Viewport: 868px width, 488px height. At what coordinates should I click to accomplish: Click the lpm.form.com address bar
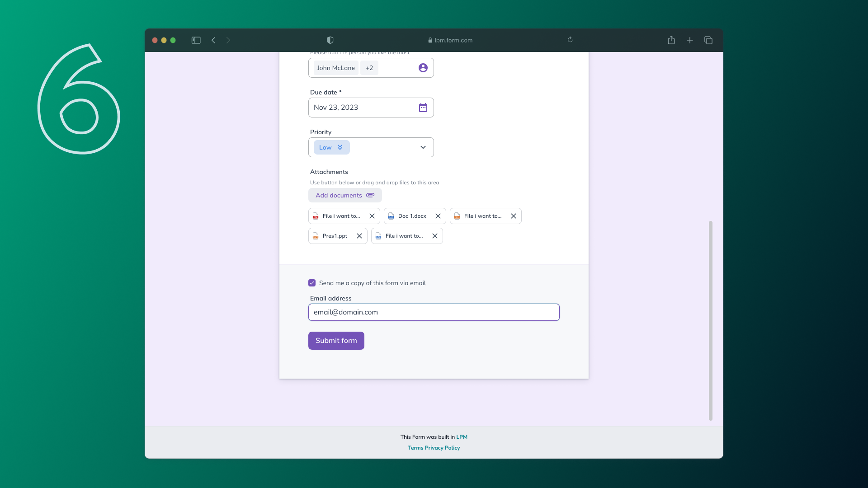(450, 40)
